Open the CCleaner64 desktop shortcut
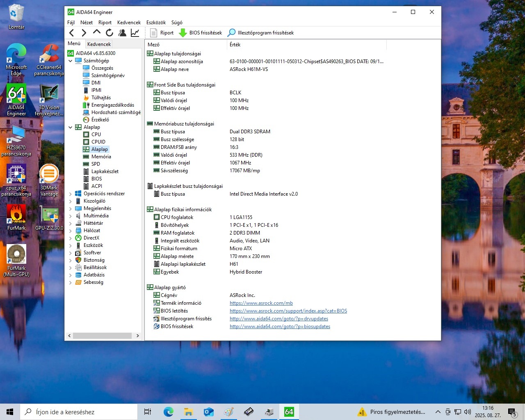This screenshot has width=525, height=420. [49, 60]
